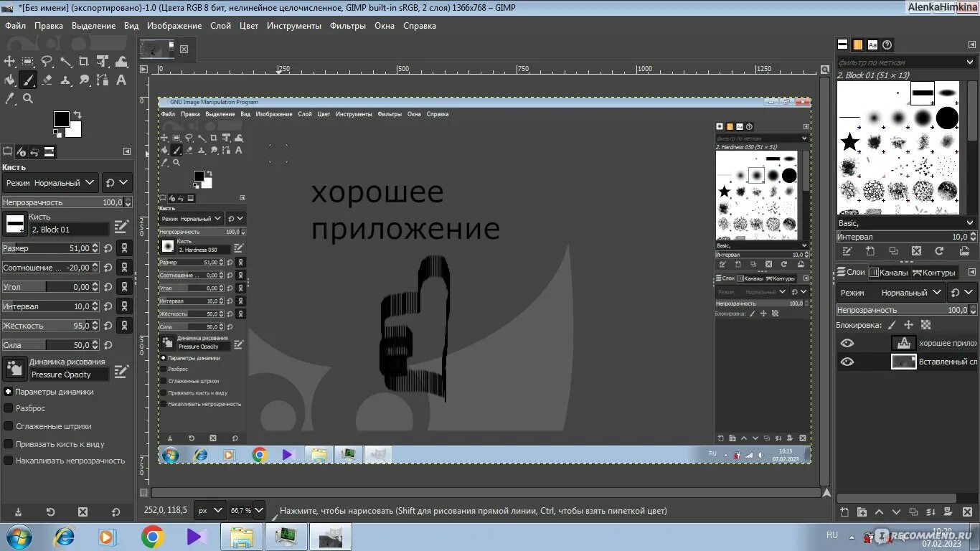
Task: Select the Crop tool
Action: click(x=84, y=61)
